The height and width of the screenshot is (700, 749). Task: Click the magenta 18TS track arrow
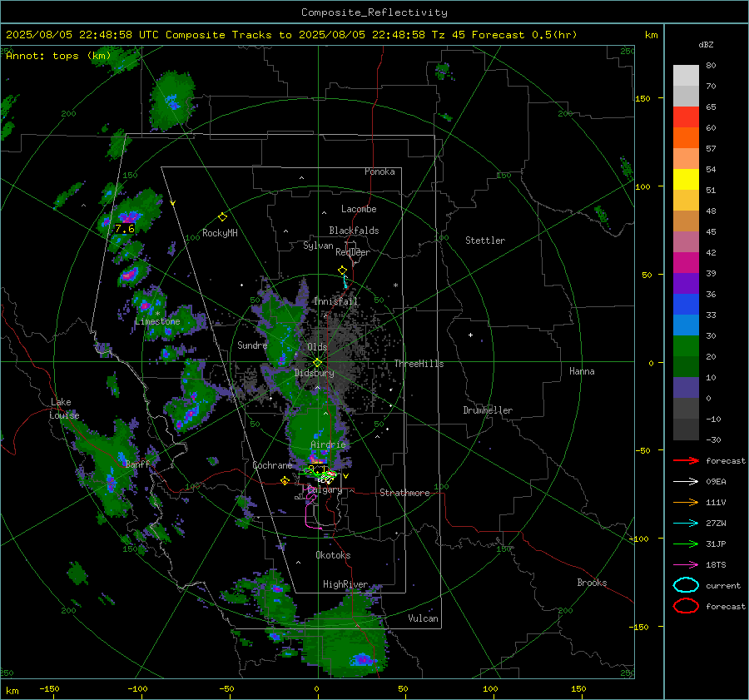[686, 565]
